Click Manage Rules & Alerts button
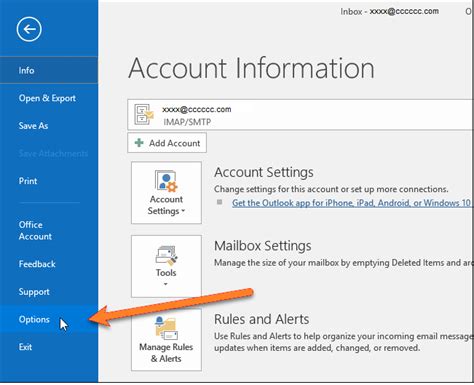Image resolution: width=474 pixels, height=385 pixels. [166, 340]
